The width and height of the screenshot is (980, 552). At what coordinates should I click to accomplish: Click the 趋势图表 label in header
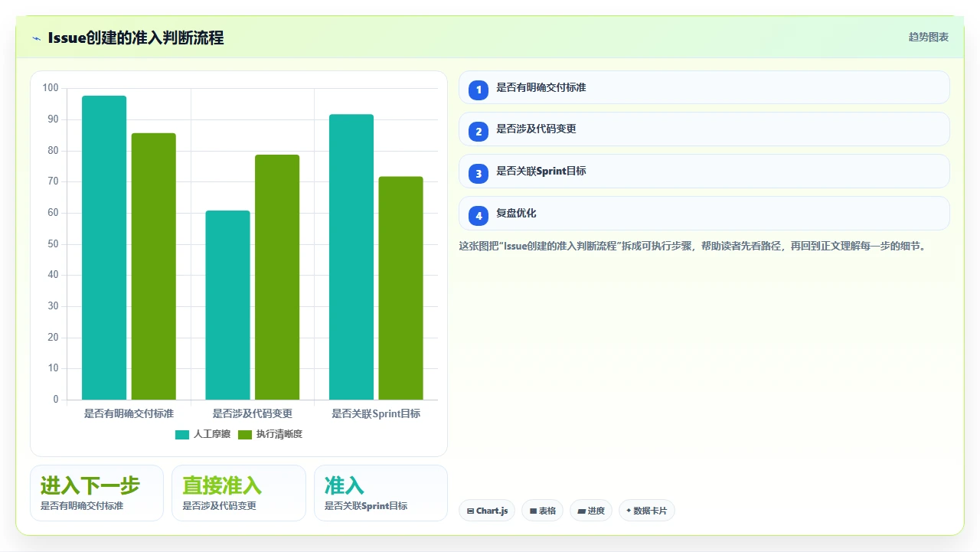(x=929, y=37)
